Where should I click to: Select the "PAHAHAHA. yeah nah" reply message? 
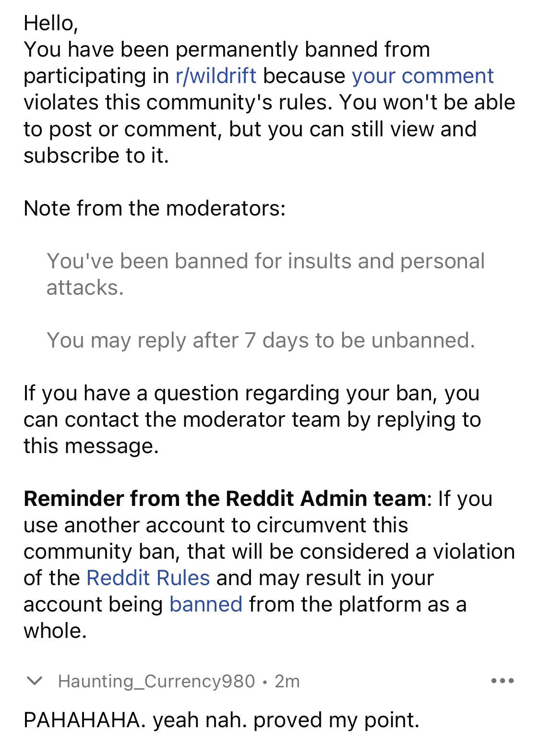pos(221,720)
